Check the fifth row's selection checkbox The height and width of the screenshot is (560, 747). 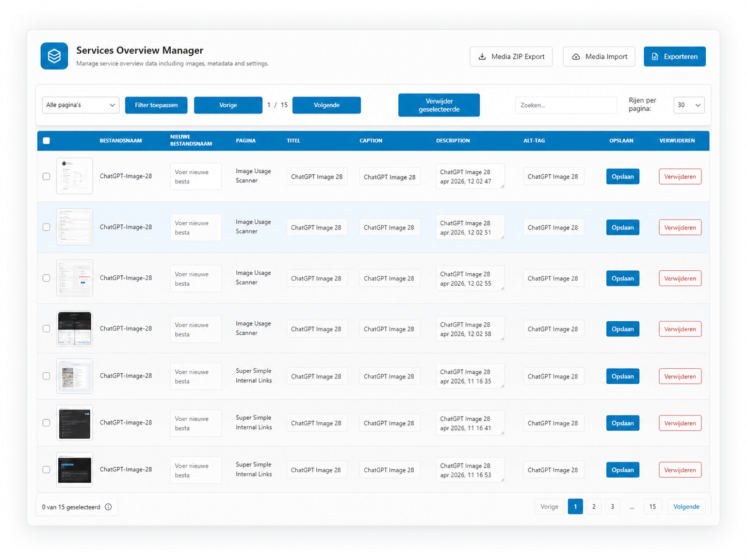(x=46, y=376)
